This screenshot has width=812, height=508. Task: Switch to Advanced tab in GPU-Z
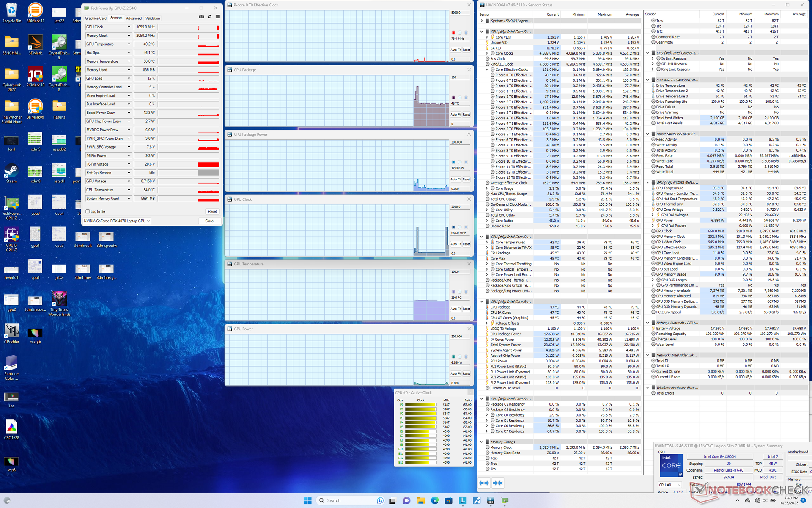[x=134, y=18]
